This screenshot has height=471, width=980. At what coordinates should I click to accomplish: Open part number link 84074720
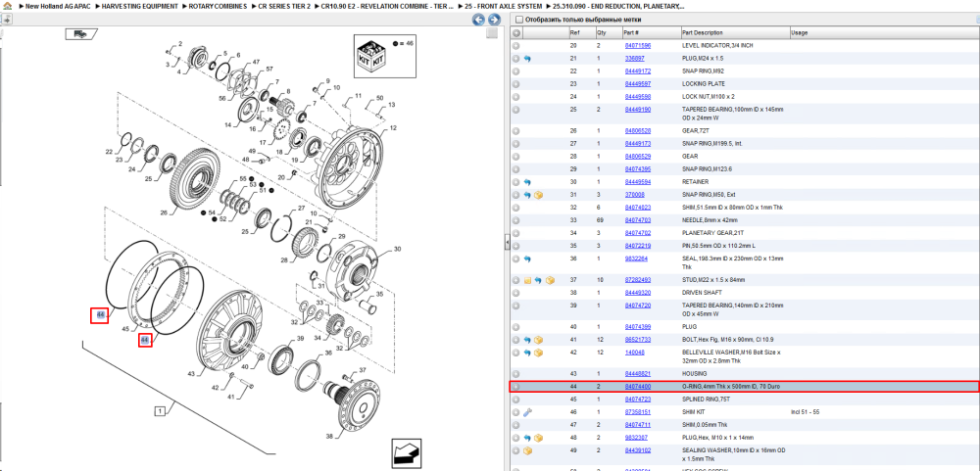point(638,306)
